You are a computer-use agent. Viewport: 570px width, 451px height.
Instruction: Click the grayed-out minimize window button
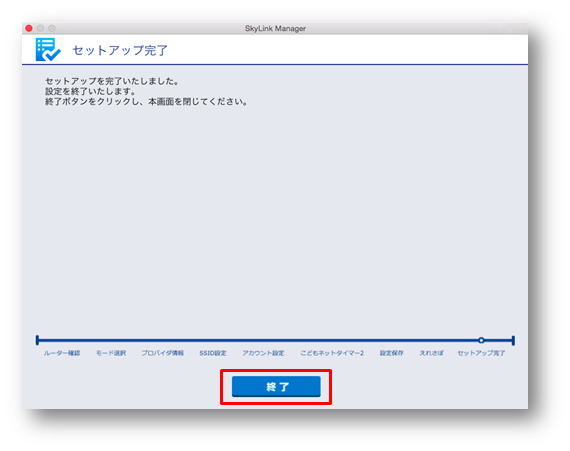[40, 28]
